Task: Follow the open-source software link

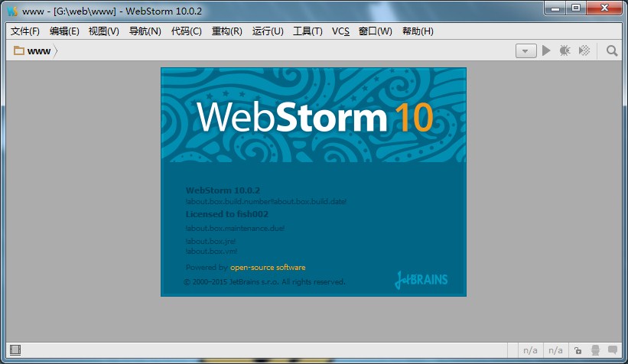Action: pyautogui.click(x=268, y=268)
